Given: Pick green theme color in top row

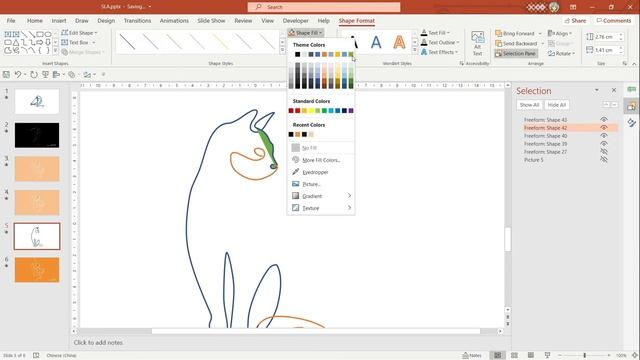Looking at the screenshot, I should pos(351,54).
